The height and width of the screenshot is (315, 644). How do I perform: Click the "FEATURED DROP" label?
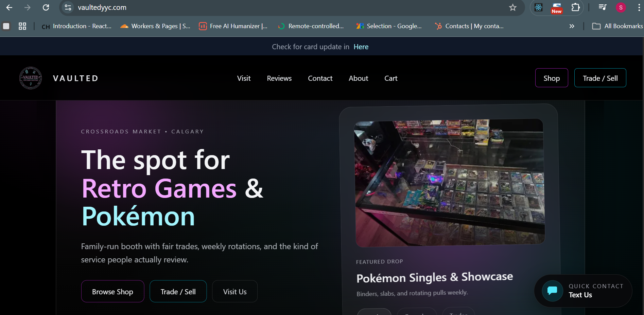(380, 262)
